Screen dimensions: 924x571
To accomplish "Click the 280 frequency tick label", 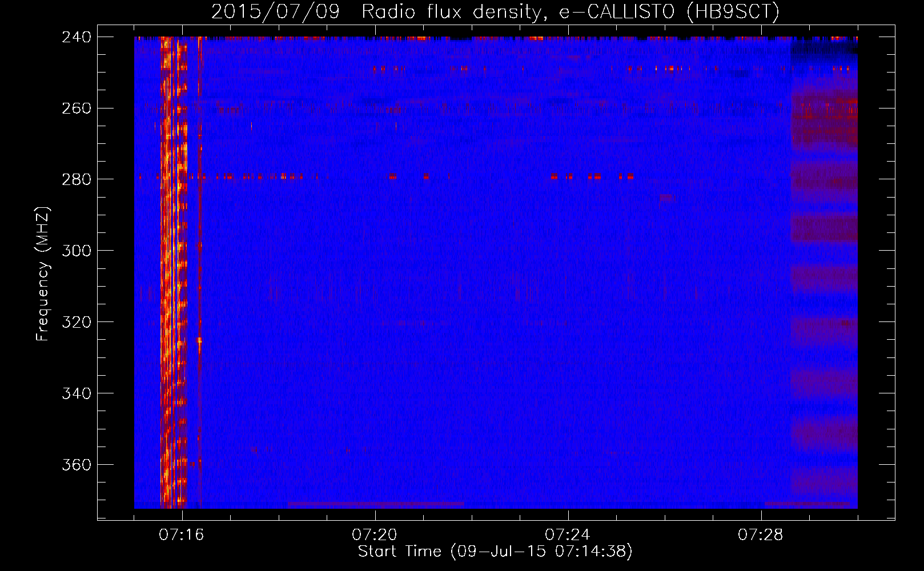I will tap(76, 179).
